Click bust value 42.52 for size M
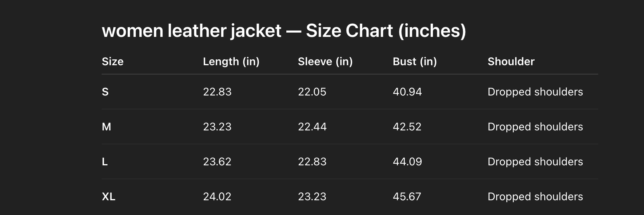Screen dimensions: 644x215 click(x=407, y=127)
